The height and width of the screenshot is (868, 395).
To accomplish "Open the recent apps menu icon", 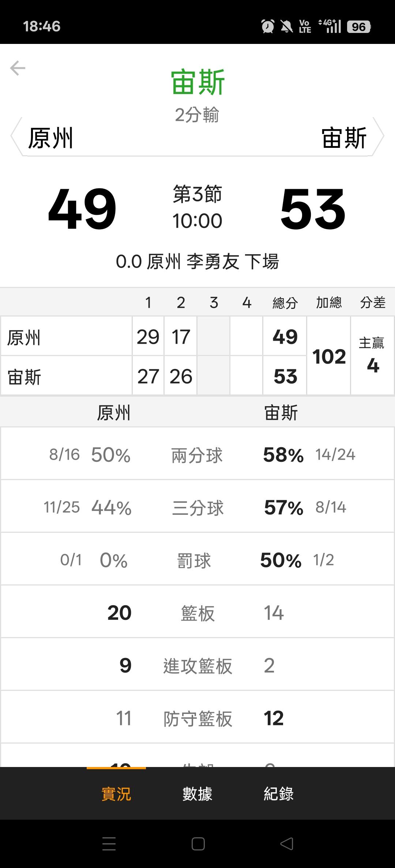I will coord(109,844).
